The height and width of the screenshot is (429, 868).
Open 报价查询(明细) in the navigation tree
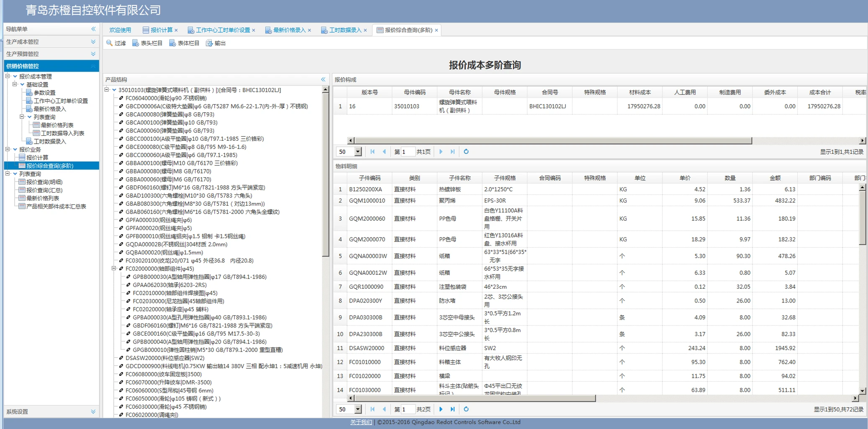pyautogui.click(x=44, y=182)
